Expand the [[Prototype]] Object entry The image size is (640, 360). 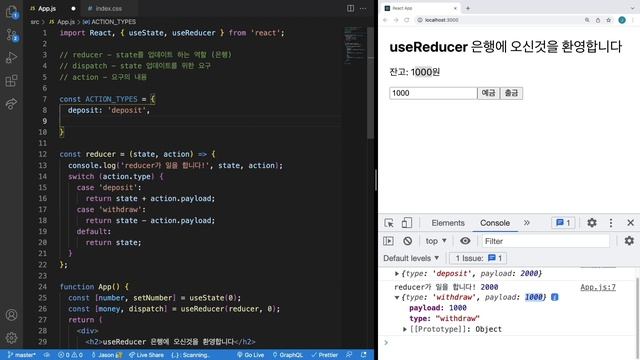click(405, 329)
